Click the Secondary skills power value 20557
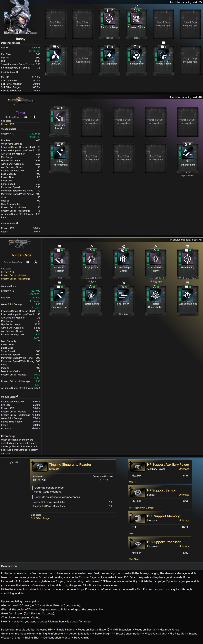This screenshot has width=203, height=644. (103, 480)
